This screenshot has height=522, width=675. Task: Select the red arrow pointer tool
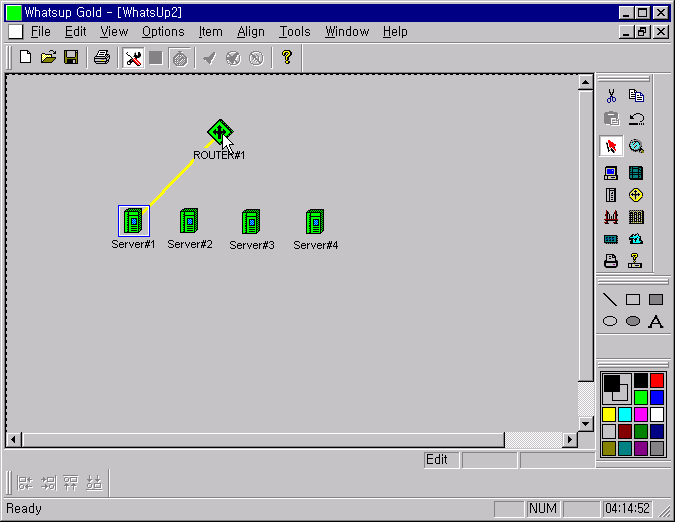[x=611, y=146]
